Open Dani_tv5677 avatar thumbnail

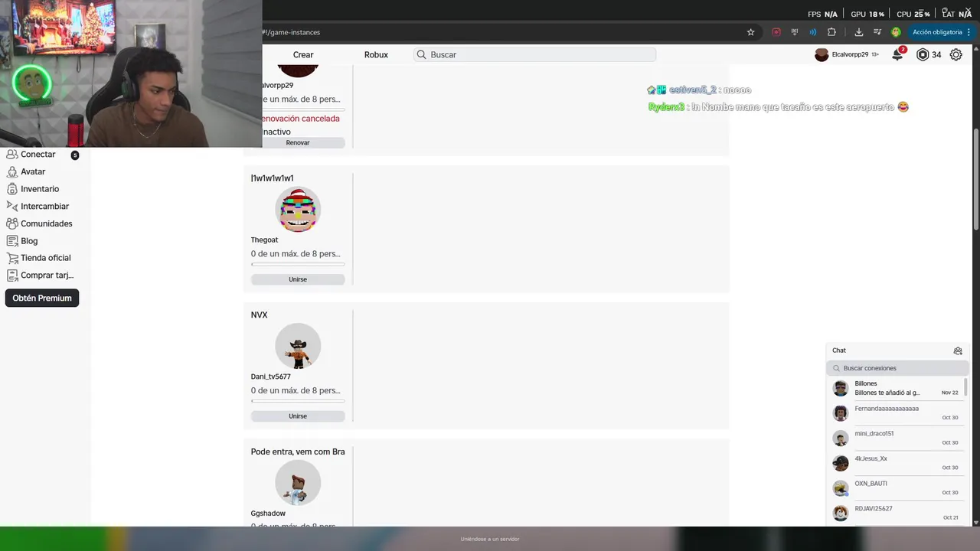tap(298, 346)
